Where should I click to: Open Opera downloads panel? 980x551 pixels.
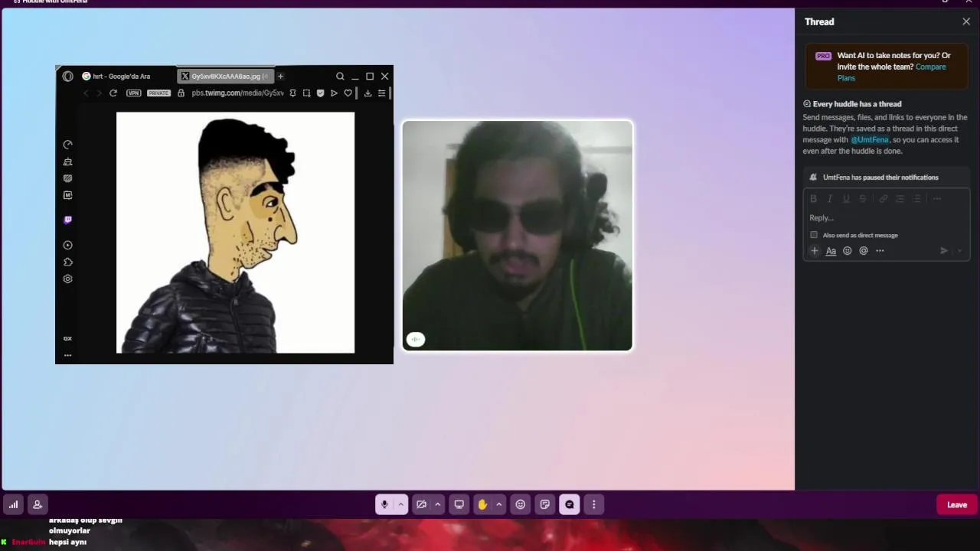[x=367, y=93]
